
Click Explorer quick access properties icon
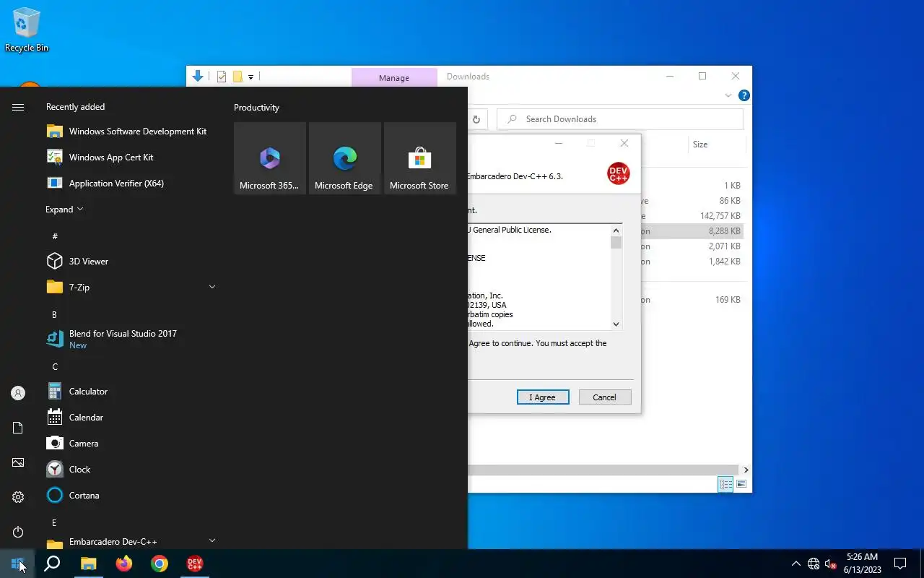[x=222, y=77]
